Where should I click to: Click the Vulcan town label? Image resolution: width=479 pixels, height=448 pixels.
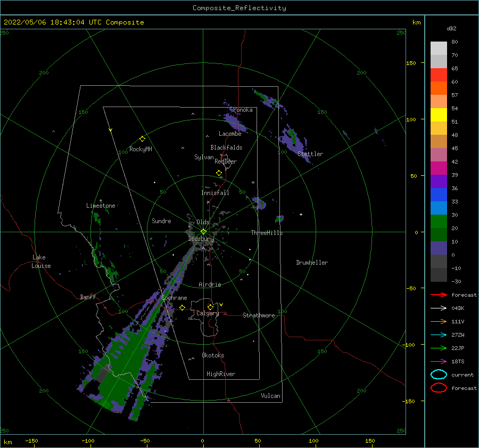click(x=270, y=396)
